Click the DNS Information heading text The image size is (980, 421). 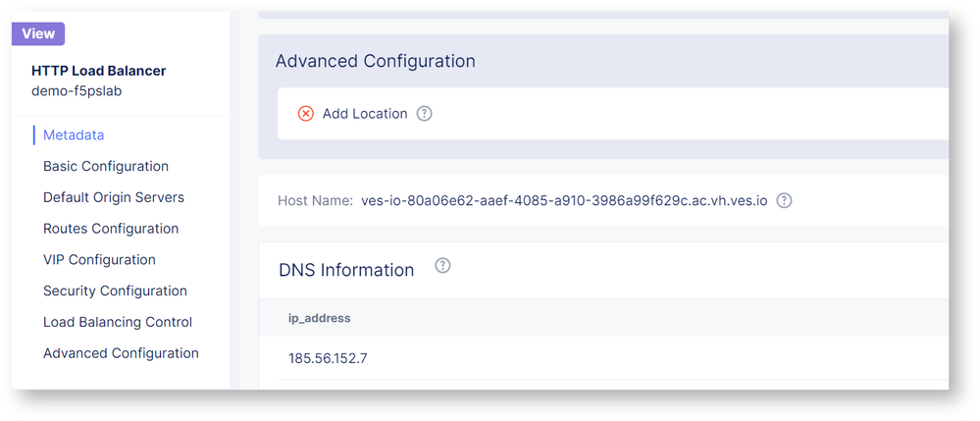346,270
